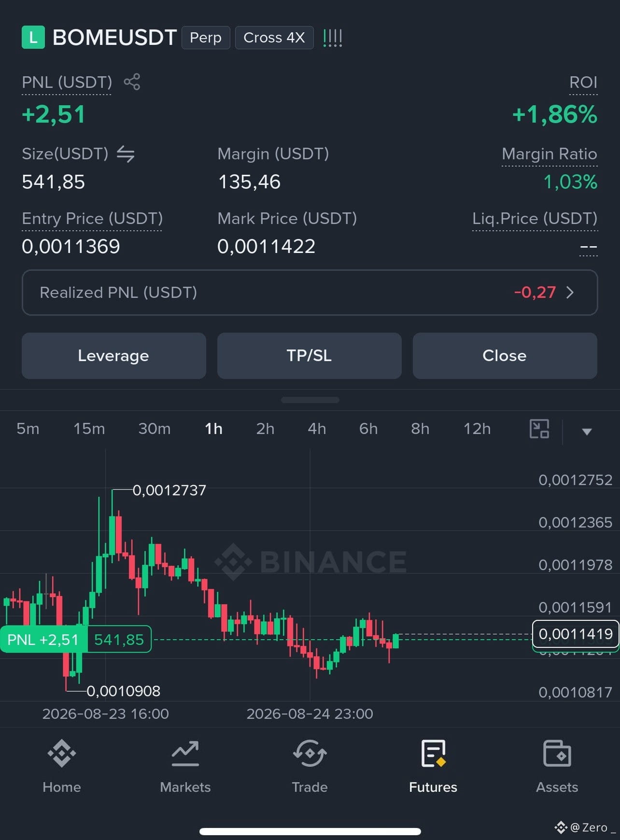Tap the PNL +2,51 position marker on chart
Image resolution: width=620 pixels, height=840 pixels.
43,639
